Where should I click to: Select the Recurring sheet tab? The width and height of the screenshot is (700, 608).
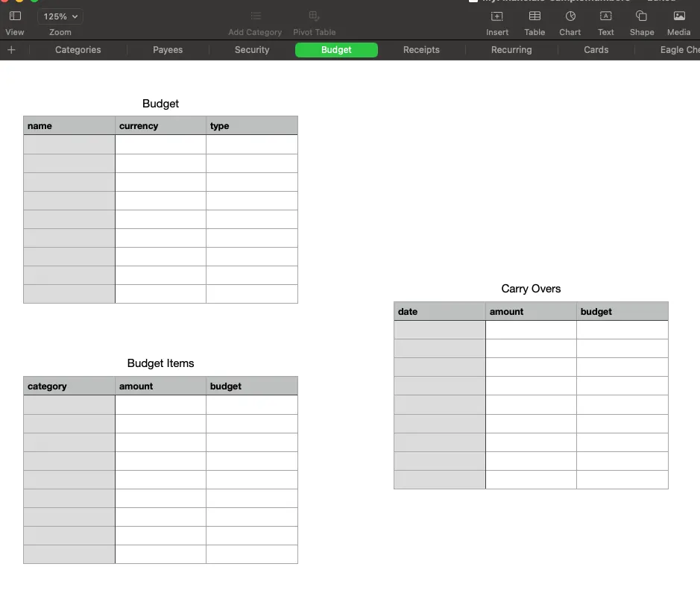(511, 50)
